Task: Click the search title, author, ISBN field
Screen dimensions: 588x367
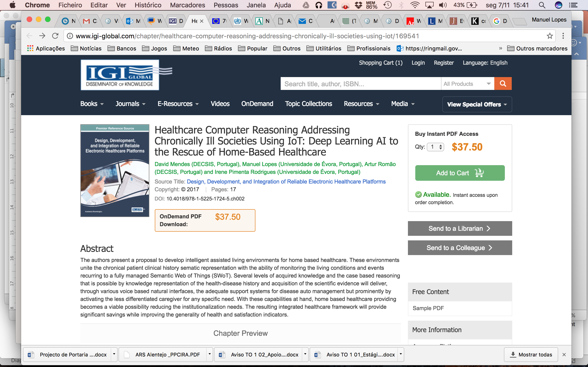Action: [360, 84]
